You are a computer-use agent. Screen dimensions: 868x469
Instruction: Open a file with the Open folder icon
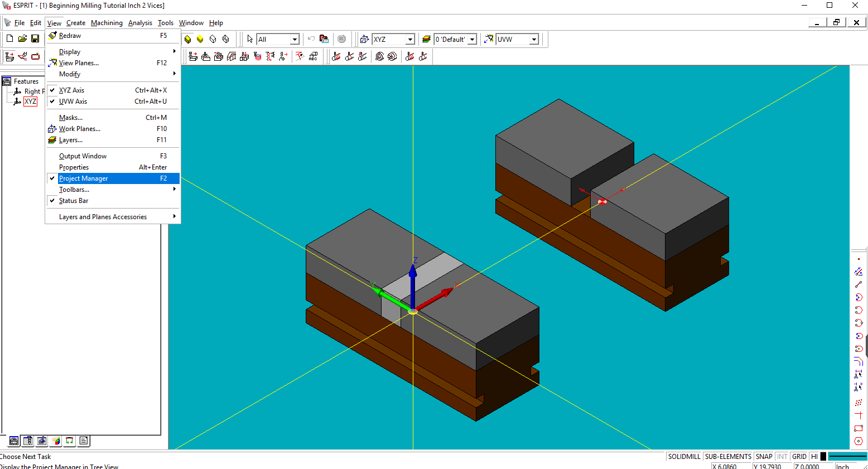pyautogui.click(x=22, y=38)
